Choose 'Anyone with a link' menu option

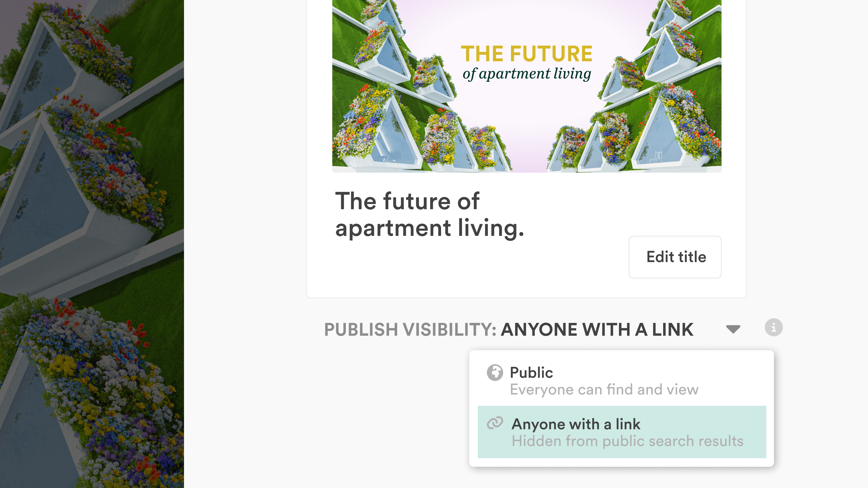576,424
